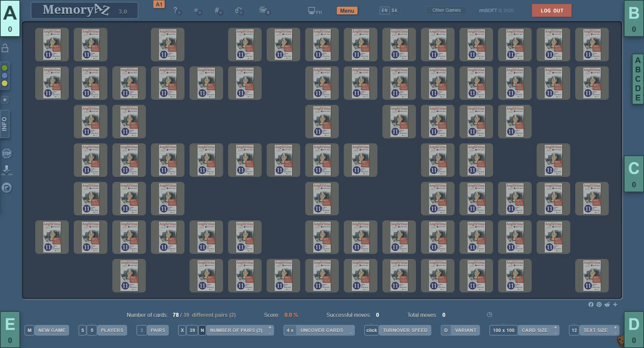The image size is (644, 348).
Task: Open the Turnover Speed option
Action: click(405, 330)
